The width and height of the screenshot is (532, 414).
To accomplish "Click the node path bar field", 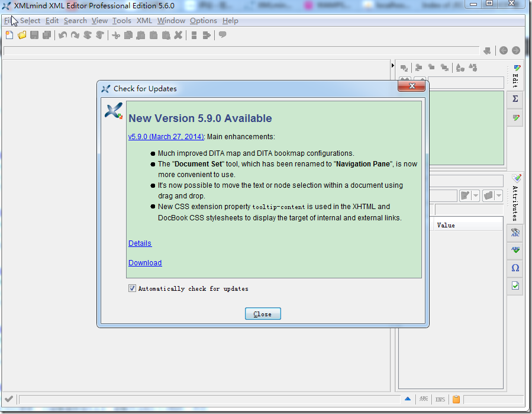I will coord(241,51).
